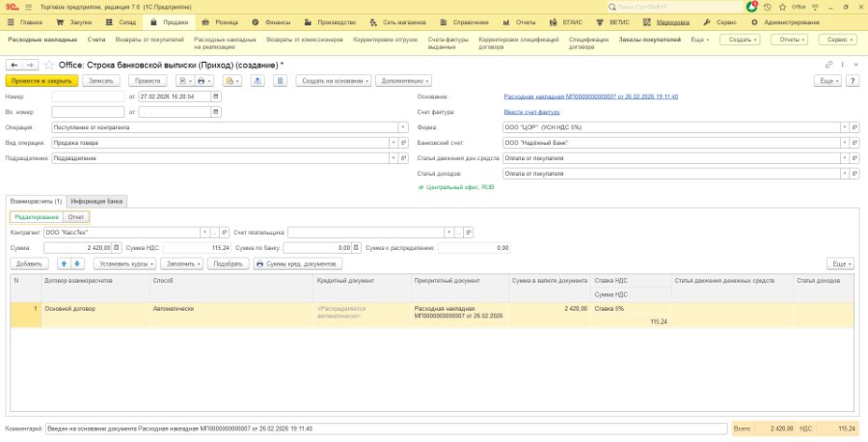Open history clock icon in title bar
Viewport: 868px width, 442px height.
[768, 7]
